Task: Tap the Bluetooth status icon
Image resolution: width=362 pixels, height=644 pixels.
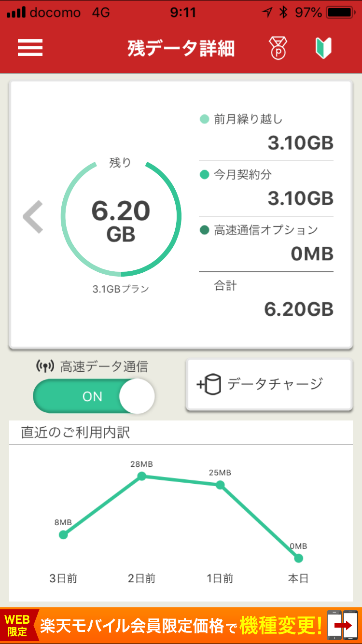Action: 283,13
